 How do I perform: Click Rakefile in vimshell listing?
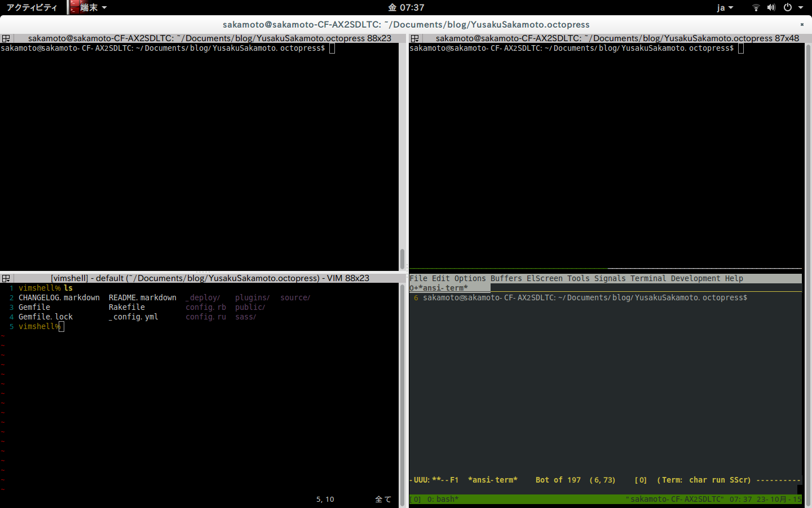click(127, 307)
